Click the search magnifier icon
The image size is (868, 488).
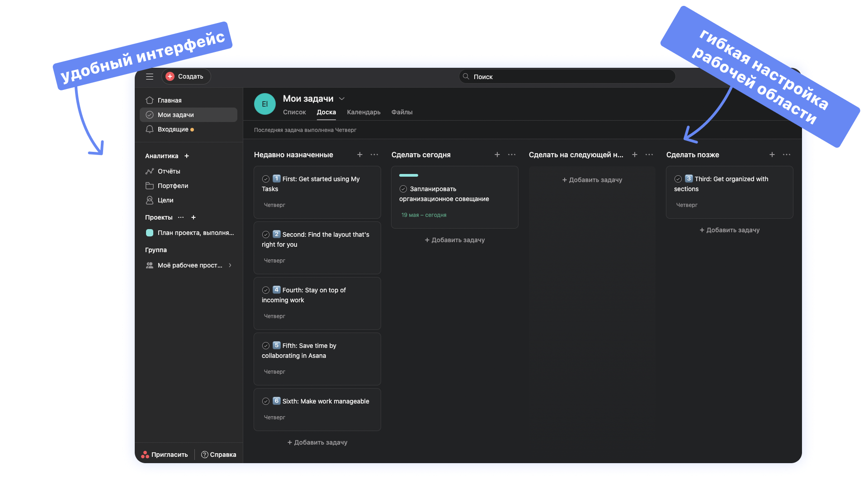pyautogui.click(x=466, y=76)
